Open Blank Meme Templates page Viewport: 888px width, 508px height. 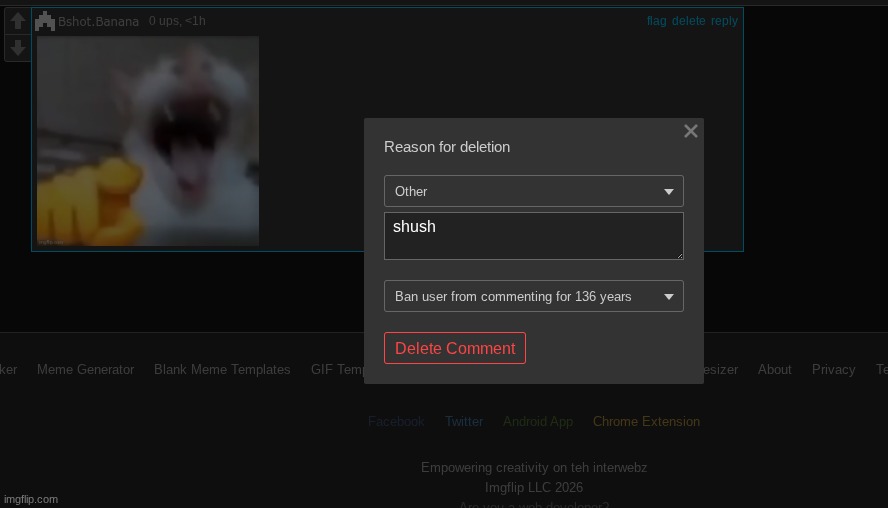222,369
